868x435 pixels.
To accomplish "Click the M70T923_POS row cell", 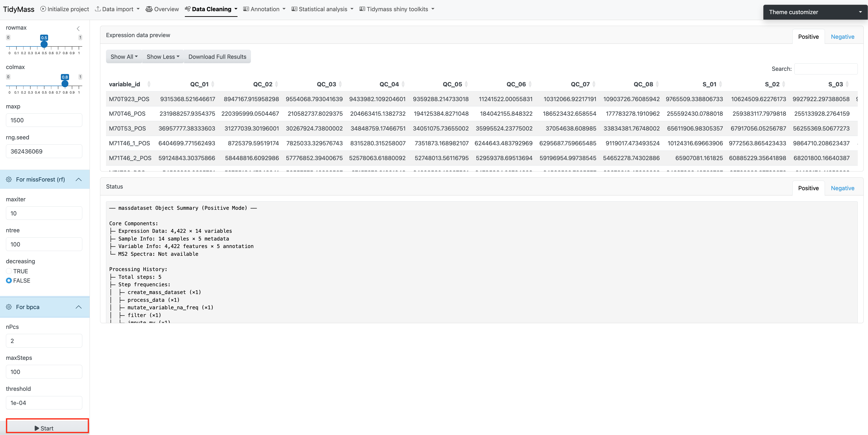I will pyautogui.click(x=129, y=99).
